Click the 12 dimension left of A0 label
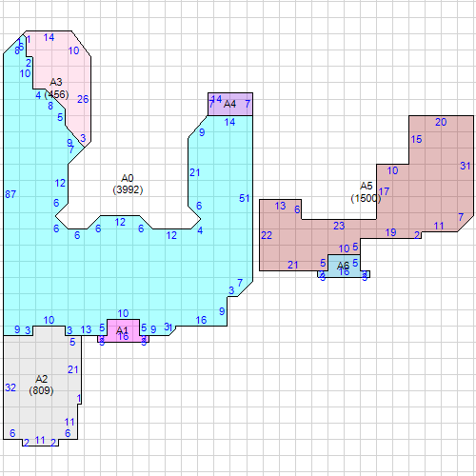Image resolution: width=476 pixels, height=476 pixels. coord(60,183)
